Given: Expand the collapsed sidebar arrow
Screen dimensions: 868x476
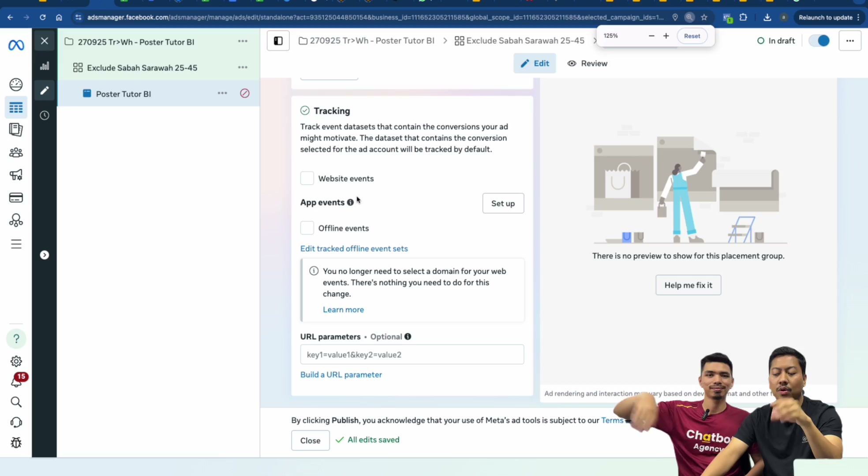Looking at the screenshot, I should coord(45,255).
